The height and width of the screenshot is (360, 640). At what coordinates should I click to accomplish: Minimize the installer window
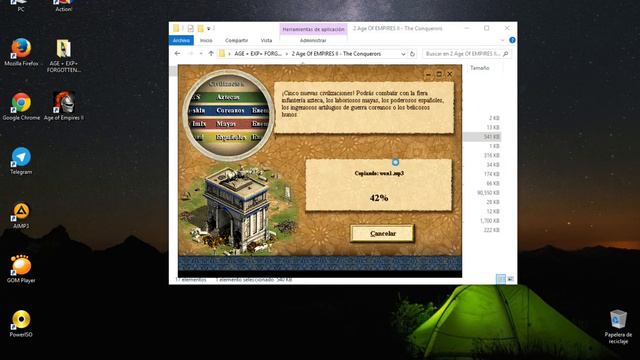click(x=428, y=74)
